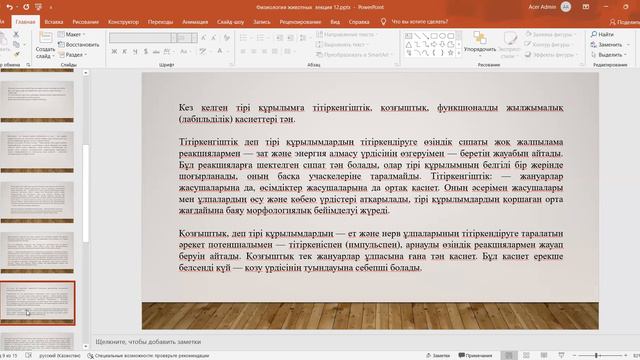
Task: Decrease list indent level icon
Action: click(x=279, y=38)
